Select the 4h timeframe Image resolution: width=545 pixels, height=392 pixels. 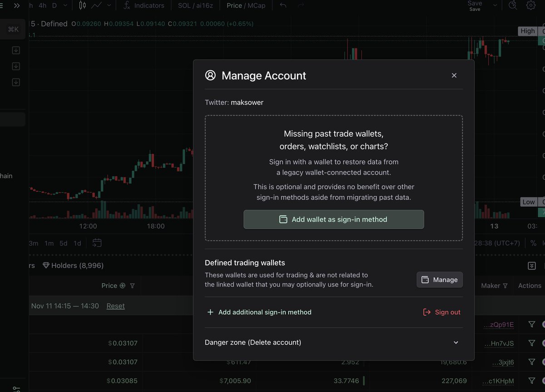point(42,5)
